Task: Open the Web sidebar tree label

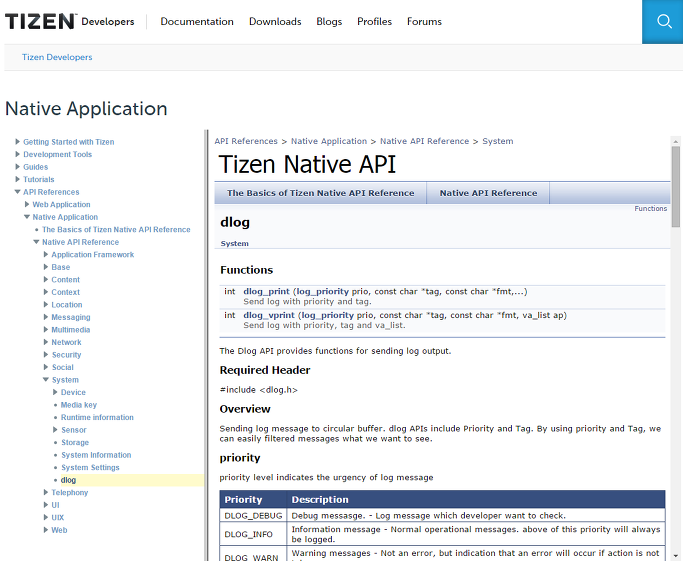Action: 59,530
